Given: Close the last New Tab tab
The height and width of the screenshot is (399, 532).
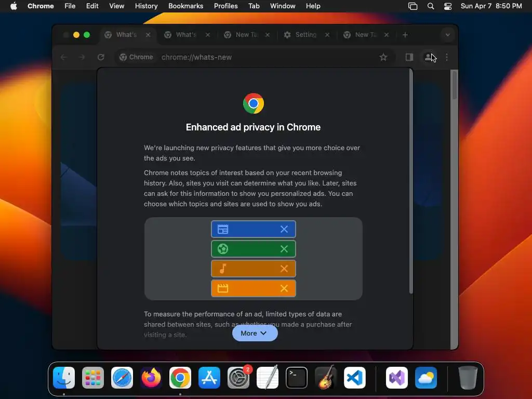Looking at the screenshot, I should pos(387,35).
